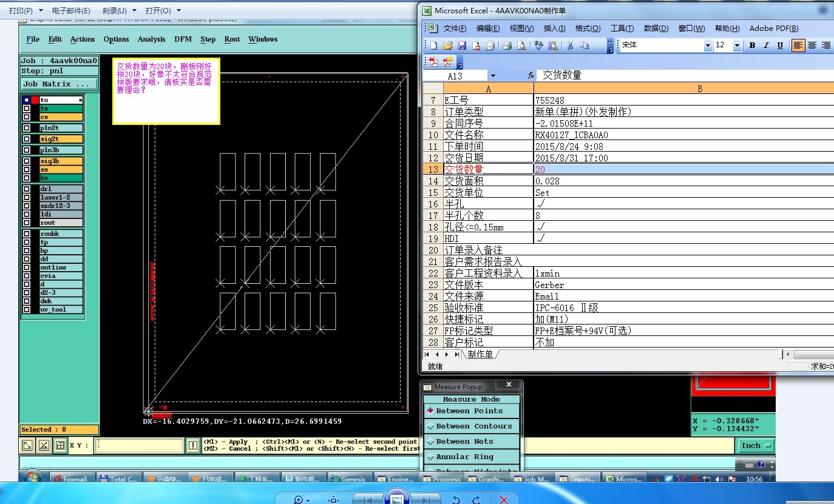Click the red color box of layer to

coord(35,100)
